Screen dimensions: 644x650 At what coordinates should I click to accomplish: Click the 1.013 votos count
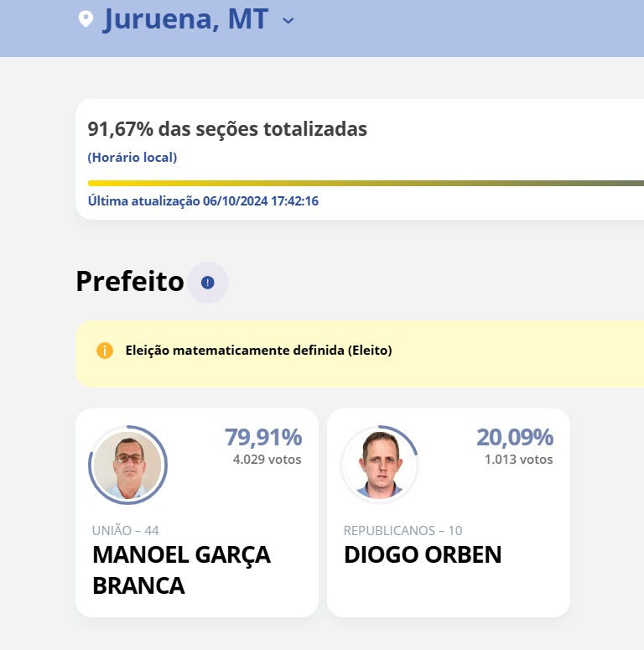(x=518, y=460)
